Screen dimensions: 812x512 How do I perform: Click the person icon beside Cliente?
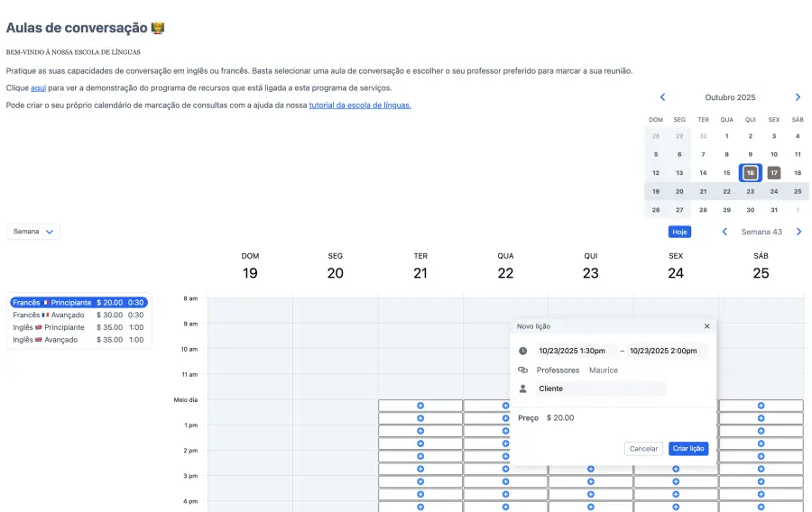tap(523, 389)
